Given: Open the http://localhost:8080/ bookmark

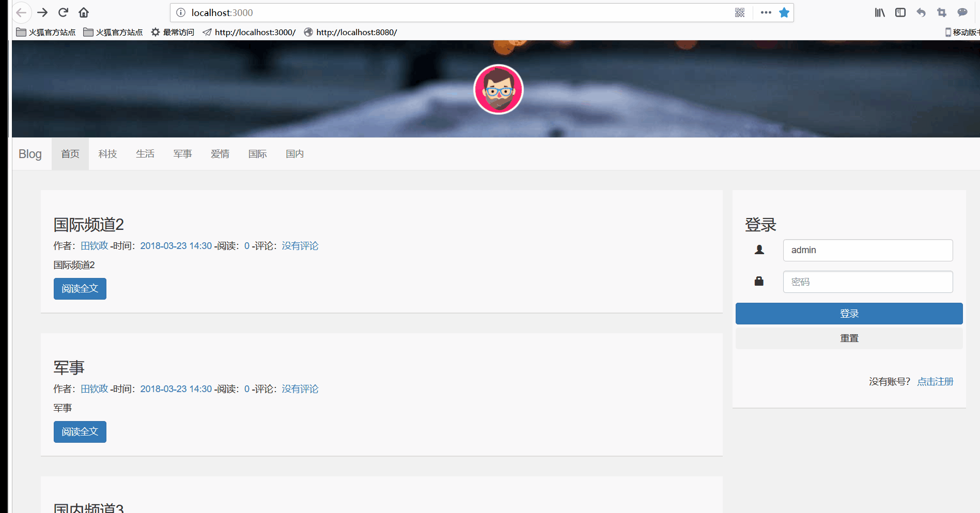Looking at the screenshot, I should (350, 32).
